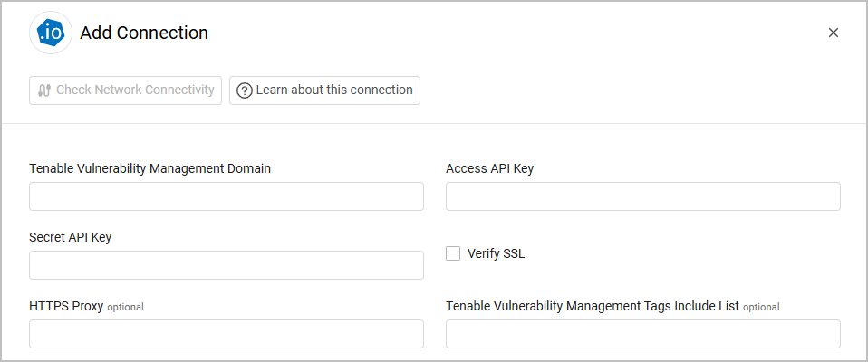This screenshot has height=362, width=868.
Task: Click the optional hint beside HTTPS Proxy
Action: click(125, 307)
